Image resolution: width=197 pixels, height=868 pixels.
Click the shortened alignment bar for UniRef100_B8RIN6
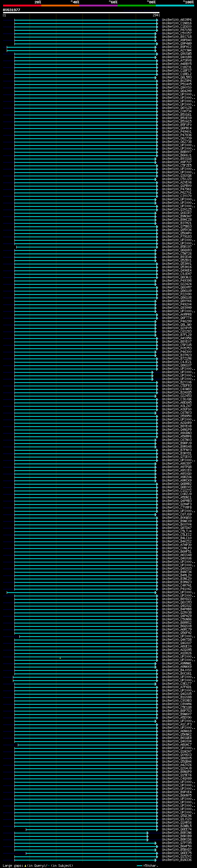coord(81,833)
